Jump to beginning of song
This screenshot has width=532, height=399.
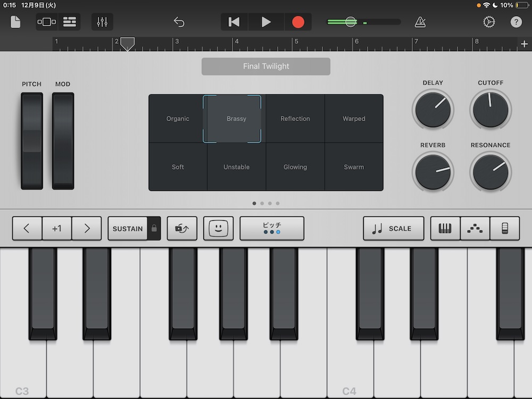tap(234, 22)
